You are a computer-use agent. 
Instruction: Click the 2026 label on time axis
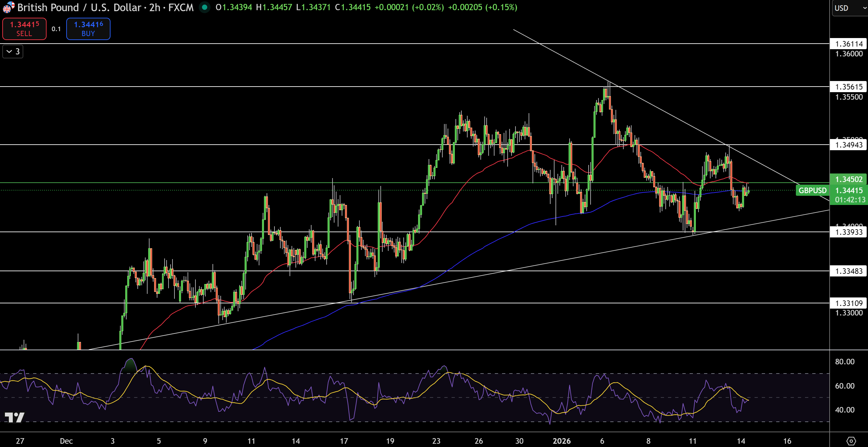(562, 441)
